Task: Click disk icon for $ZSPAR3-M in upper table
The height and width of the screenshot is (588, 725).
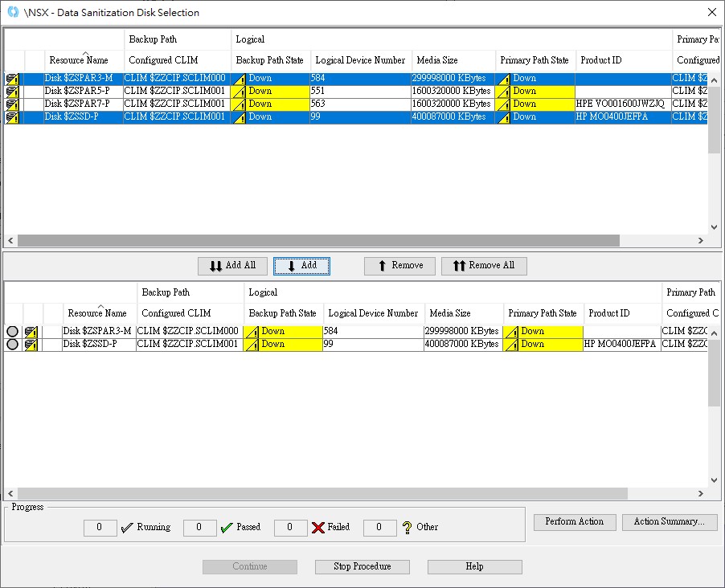Action: point(13,79)
